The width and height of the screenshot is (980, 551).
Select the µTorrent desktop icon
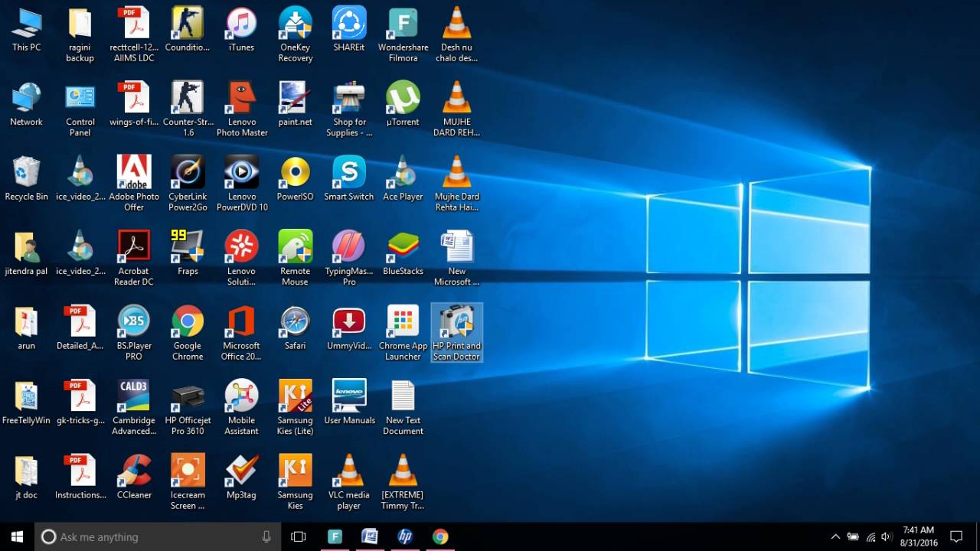403,105
